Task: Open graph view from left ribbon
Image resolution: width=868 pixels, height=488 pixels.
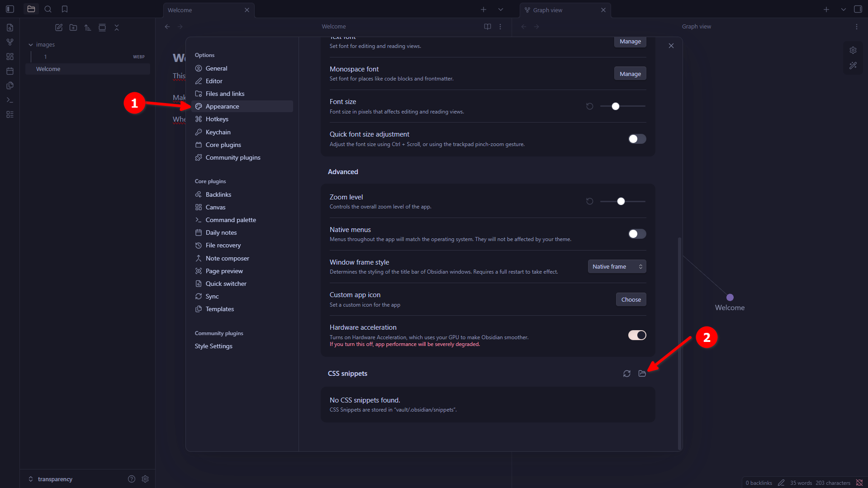Action: tap(10, 42)
